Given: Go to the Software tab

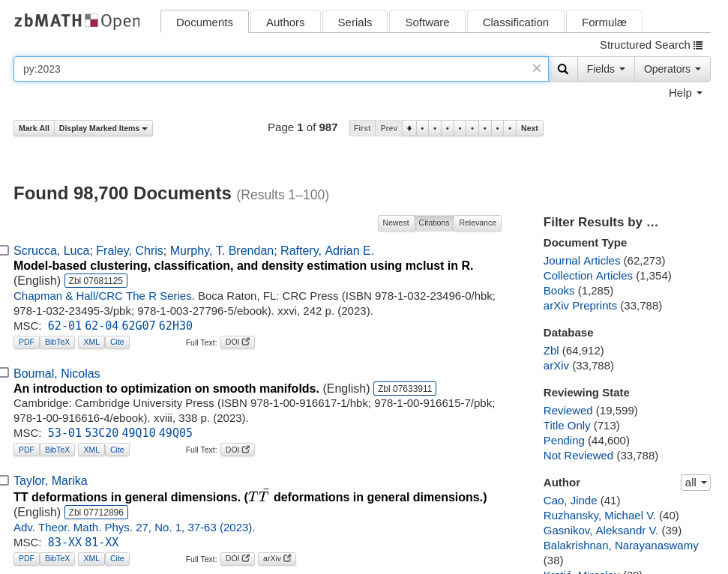Looking at the screenshot, I should [427, 22].
